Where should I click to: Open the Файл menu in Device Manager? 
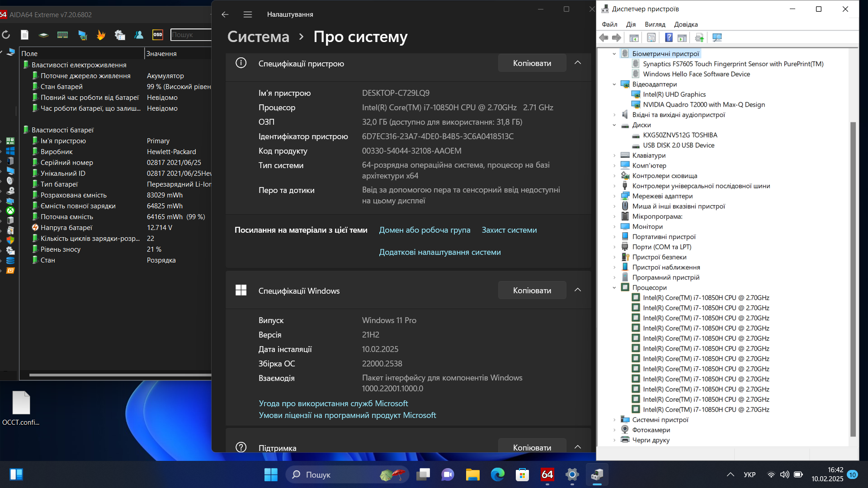[609, 24]
